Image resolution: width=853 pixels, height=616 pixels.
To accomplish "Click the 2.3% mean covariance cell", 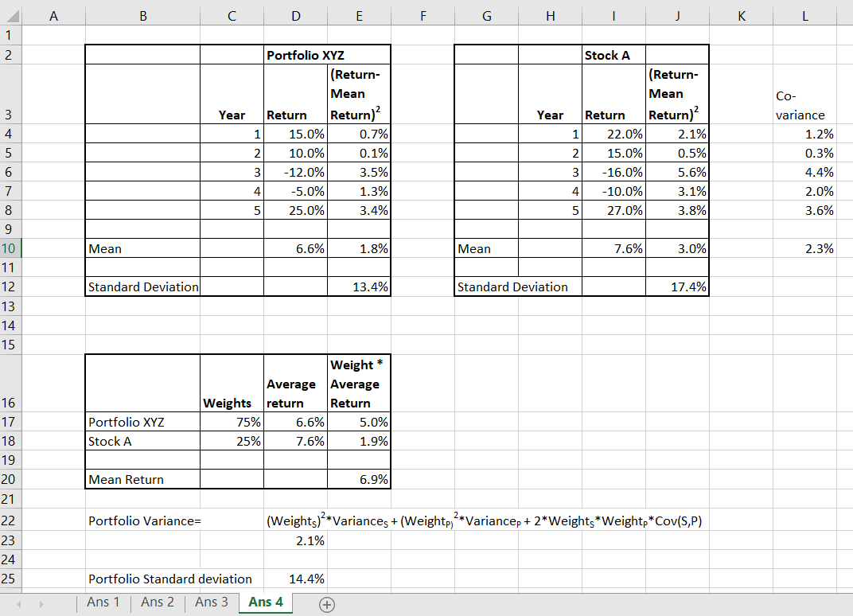I will [804, 248].
